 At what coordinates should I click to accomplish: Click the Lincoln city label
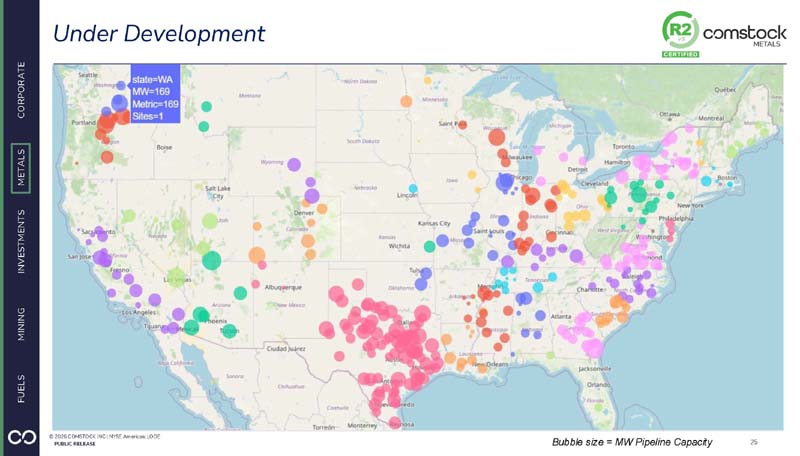point(407,195)
